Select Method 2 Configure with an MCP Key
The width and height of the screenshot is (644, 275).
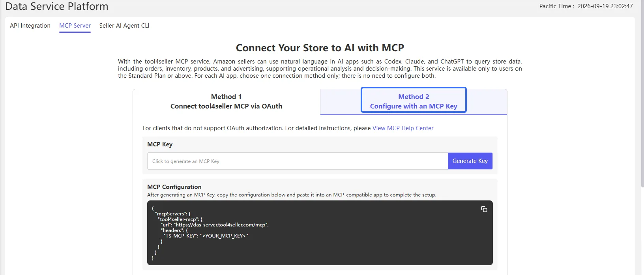414,102
